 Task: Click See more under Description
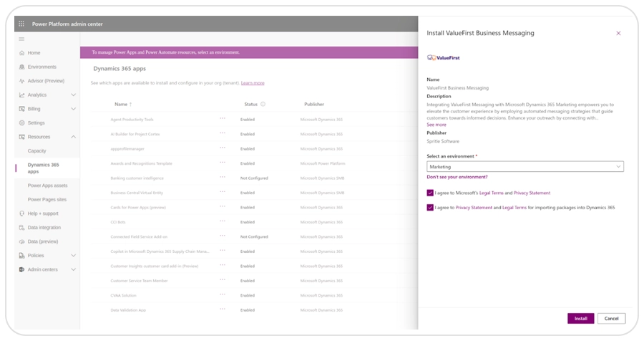pyautogui.click(x=436, y=125)
